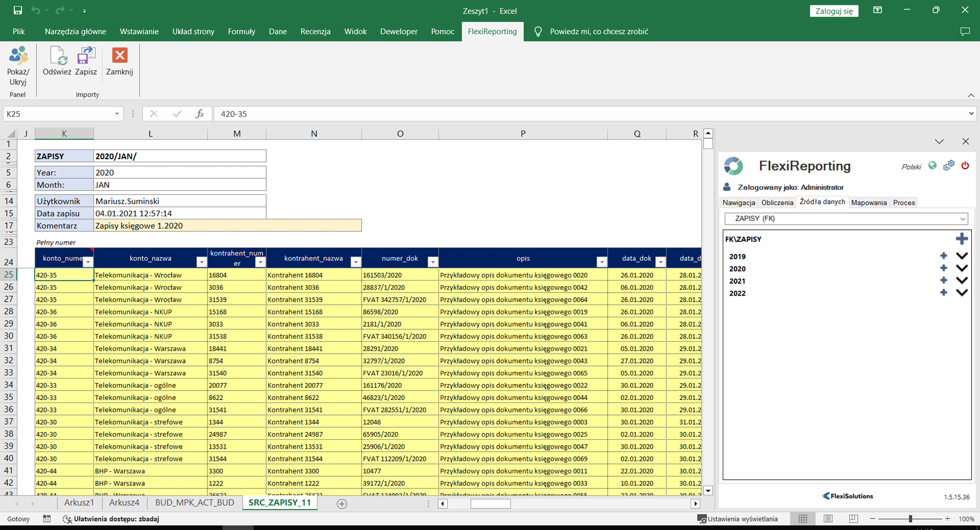
Task: Select Normal view in status bar
Action: (803, 519)
